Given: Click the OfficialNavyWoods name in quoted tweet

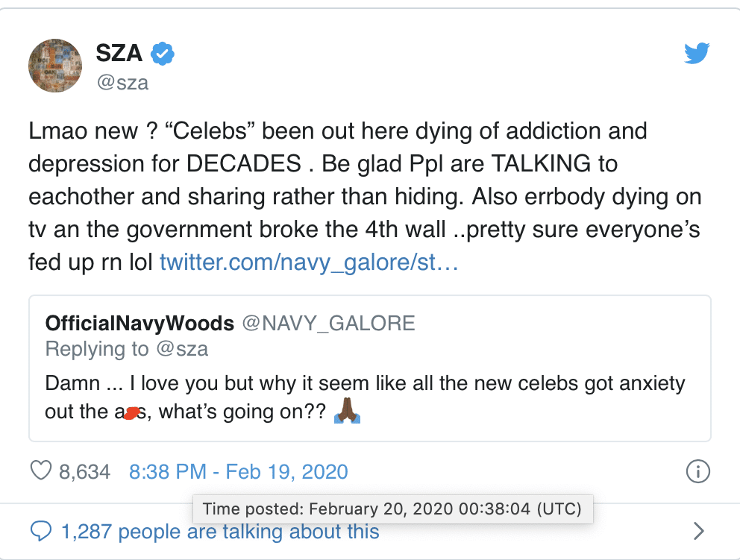Looking at the screenshot, I should click(139, 323).
